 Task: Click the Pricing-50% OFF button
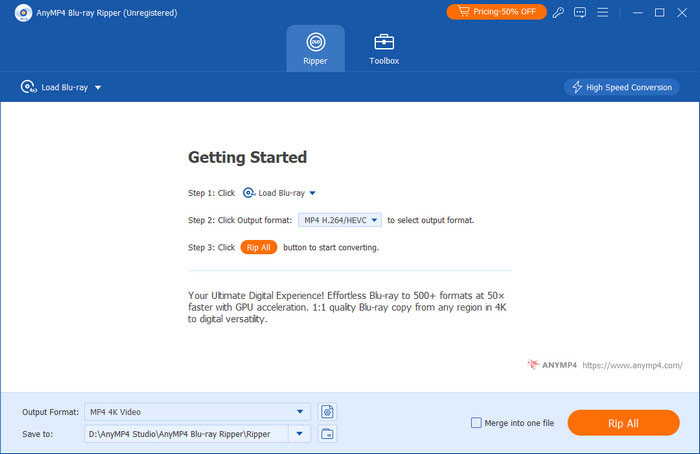tap(496, 12)
